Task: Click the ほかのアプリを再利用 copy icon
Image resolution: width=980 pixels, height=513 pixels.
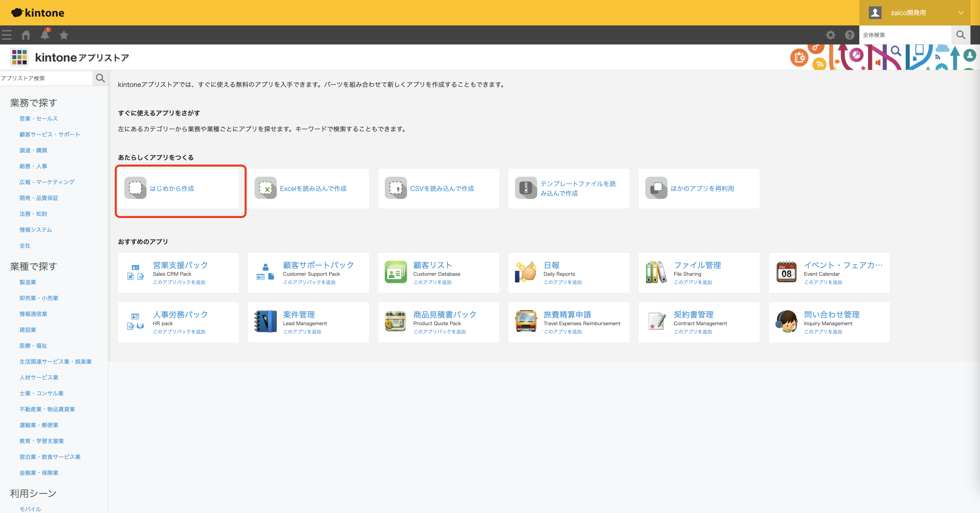Action: [656, 188]
